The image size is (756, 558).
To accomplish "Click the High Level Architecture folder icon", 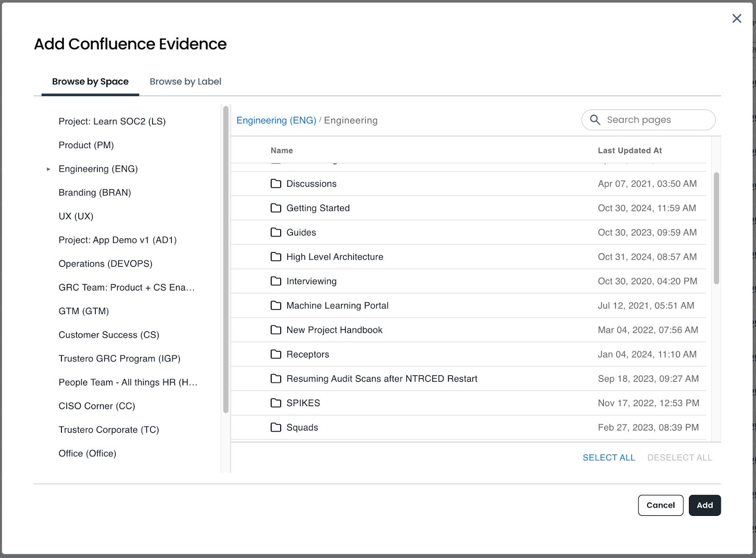I will click(x=276, y=257).
